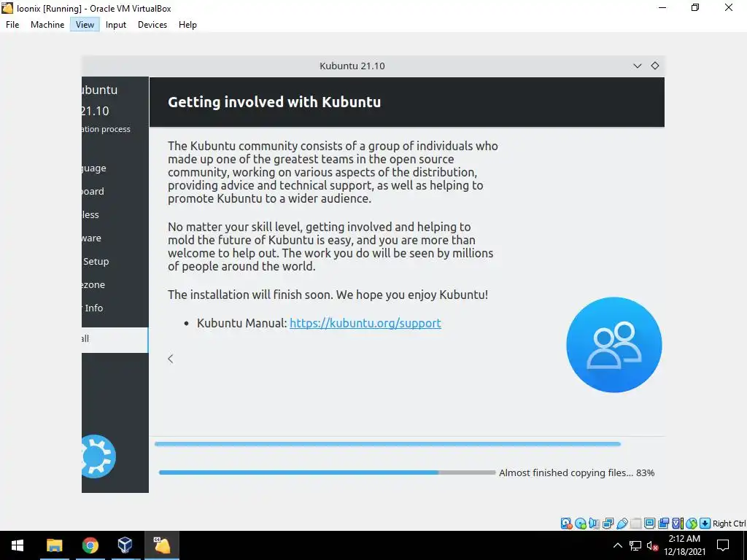The image size is (747, 560).
Task: Open the Help menu
Action: pos(187,25)
